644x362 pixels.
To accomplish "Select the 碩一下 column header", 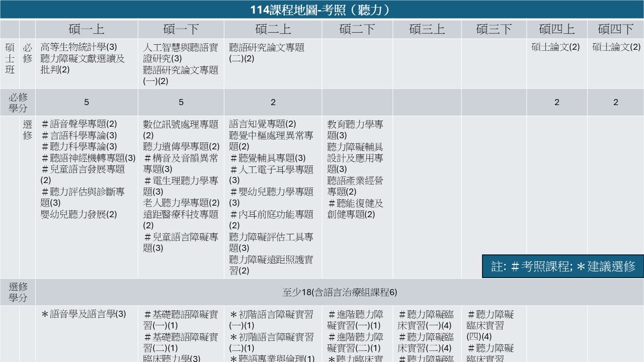I will click(x=181, y=29).
